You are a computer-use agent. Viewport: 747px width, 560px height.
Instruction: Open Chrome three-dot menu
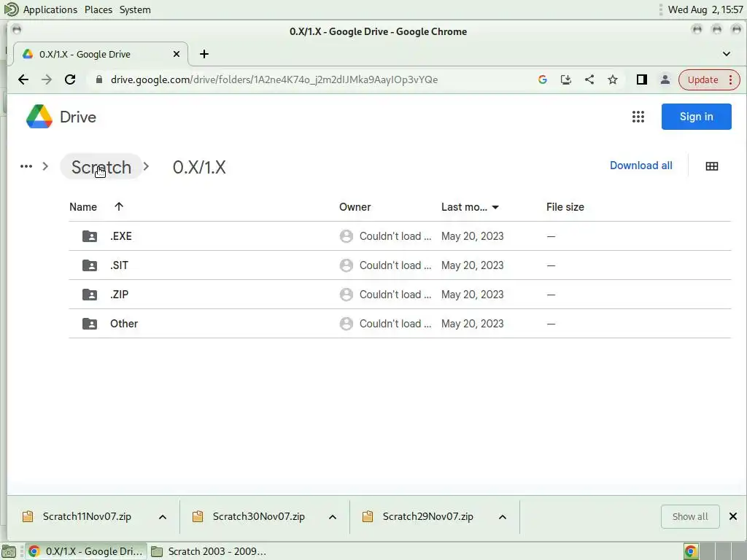[730, 79]
